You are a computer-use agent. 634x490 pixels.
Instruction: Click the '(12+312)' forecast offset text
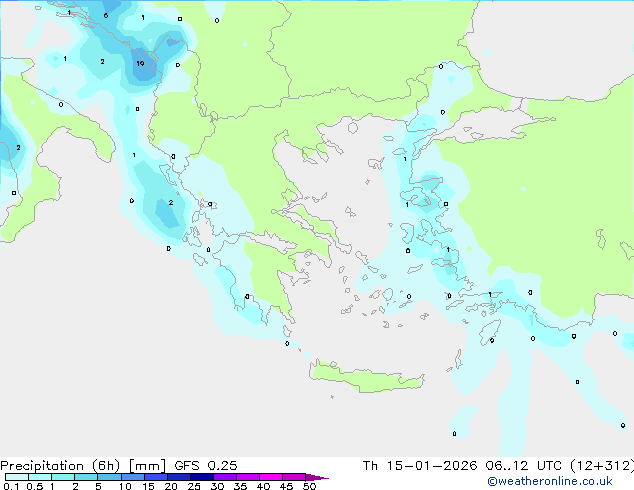tap(602, 466)
